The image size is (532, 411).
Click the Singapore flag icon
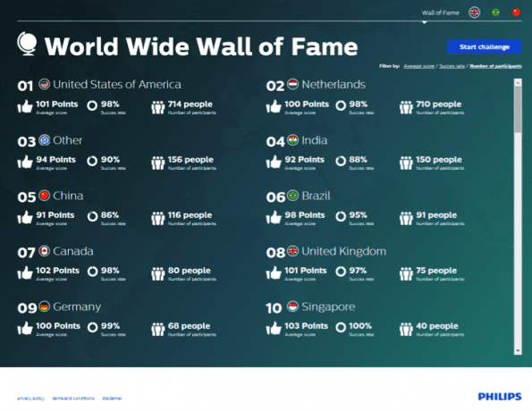tap(292, 306)
